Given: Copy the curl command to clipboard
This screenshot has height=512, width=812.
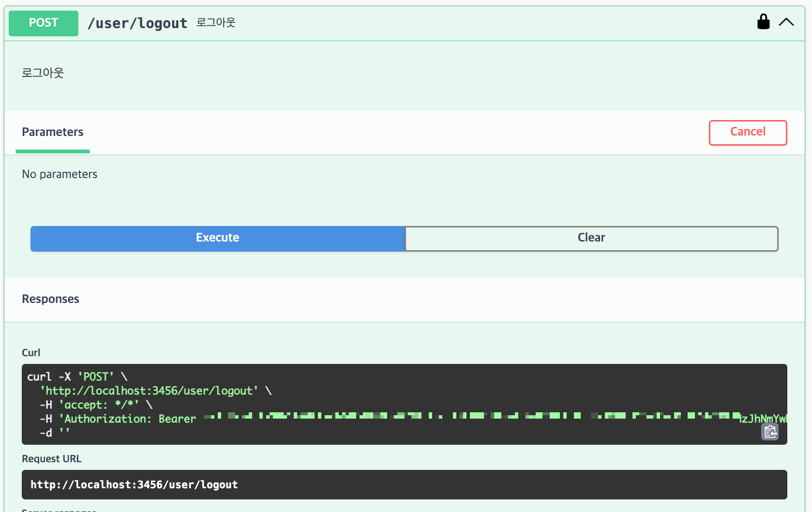Looking at the screenshot, I should 770,432.
